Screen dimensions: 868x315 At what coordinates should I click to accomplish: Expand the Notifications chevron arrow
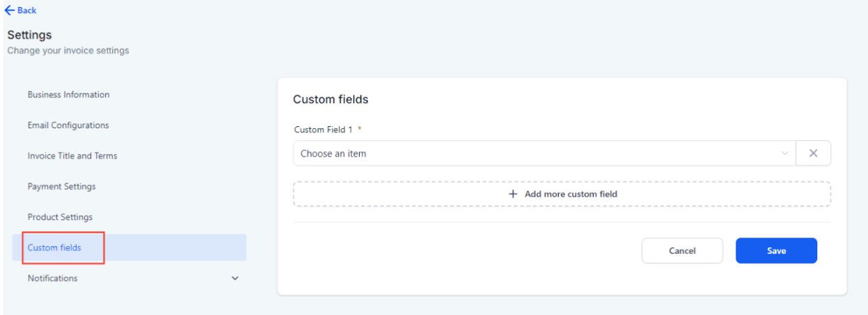click(x=235, y=278)
